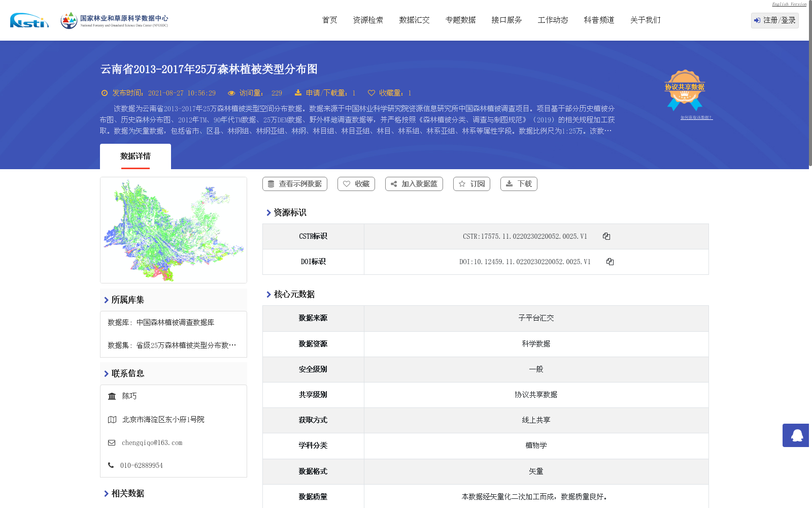Click the download icon beside 申请/下载量
Screen dimensions: 812x508
[298, 92]
